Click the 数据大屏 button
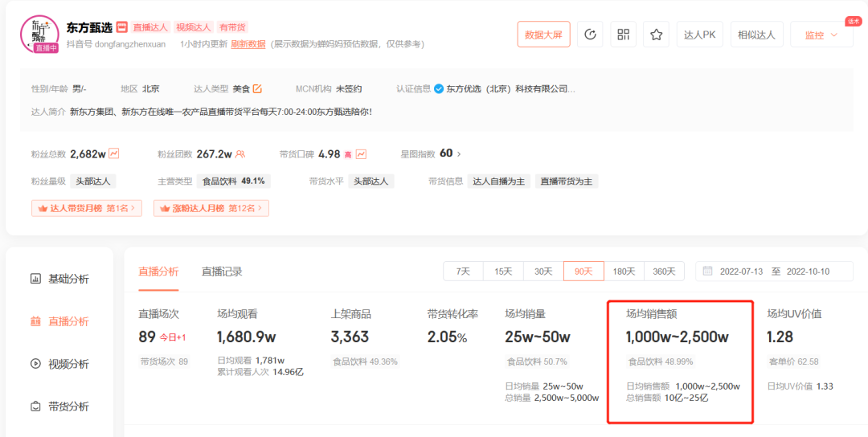Screen dimensions: 868x437 pos(543,35)
